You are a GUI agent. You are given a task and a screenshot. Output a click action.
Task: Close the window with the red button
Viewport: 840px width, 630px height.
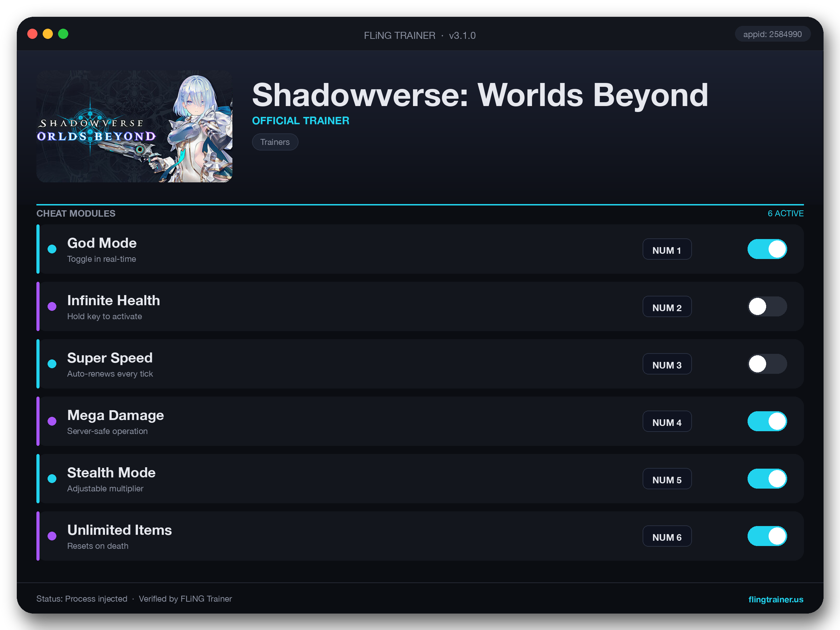point(33,34)
